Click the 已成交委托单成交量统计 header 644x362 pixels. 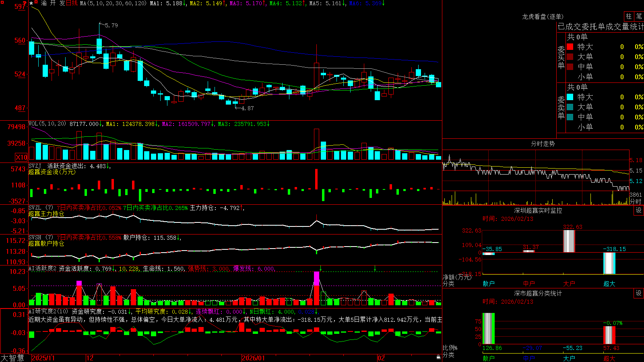click(601, 27)
